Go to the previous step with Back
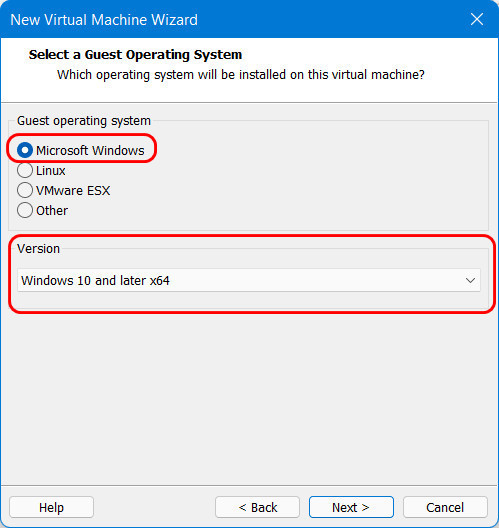Viewport: 499px width, 528px height. (258, 507)
